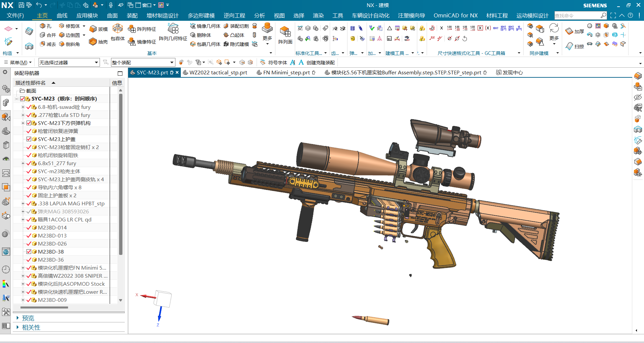Activate the 扫掠 sweep tool
Screen dimensions: 644x343
575,47
